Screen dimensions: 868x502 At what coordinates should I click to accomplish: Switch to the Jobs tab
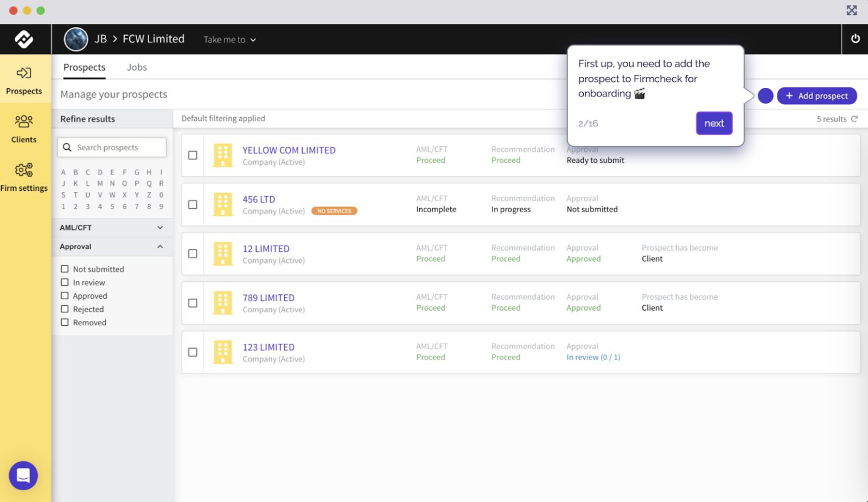[136, 67]
